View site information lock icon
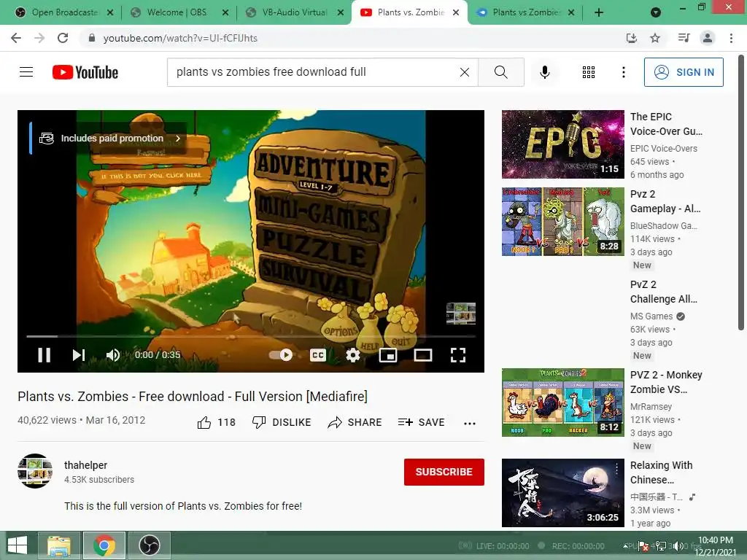This screenshot has height=560, width=747. pos(92,38)
